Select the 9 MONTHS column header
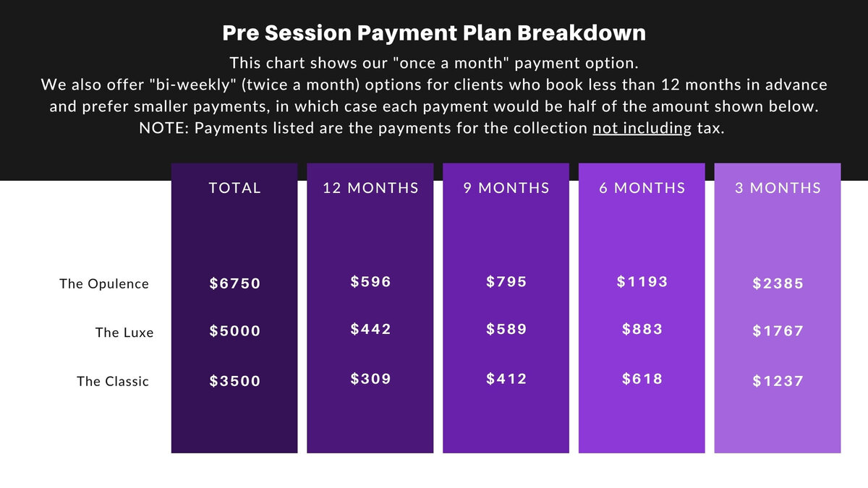The width and height of the screenshot is (868, 488). coord(506,188)
